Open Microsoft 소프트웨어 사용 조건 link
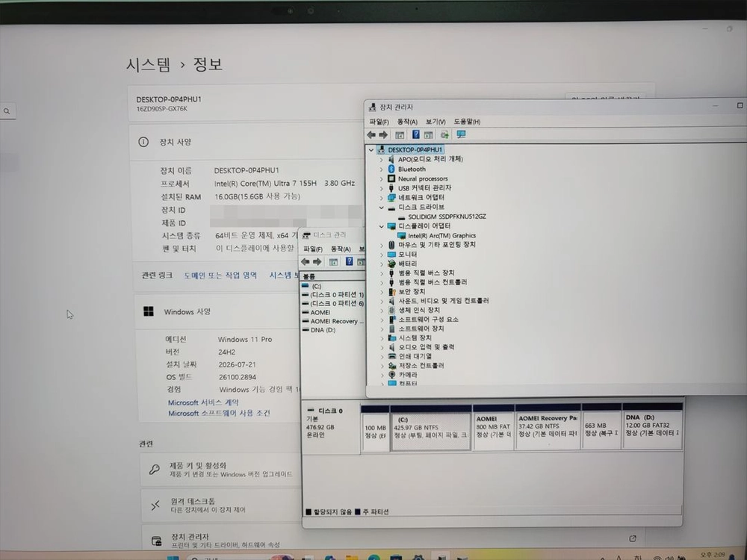Image resolution: width=747 pixels, height=560 pixels. [x=219, y=414]
